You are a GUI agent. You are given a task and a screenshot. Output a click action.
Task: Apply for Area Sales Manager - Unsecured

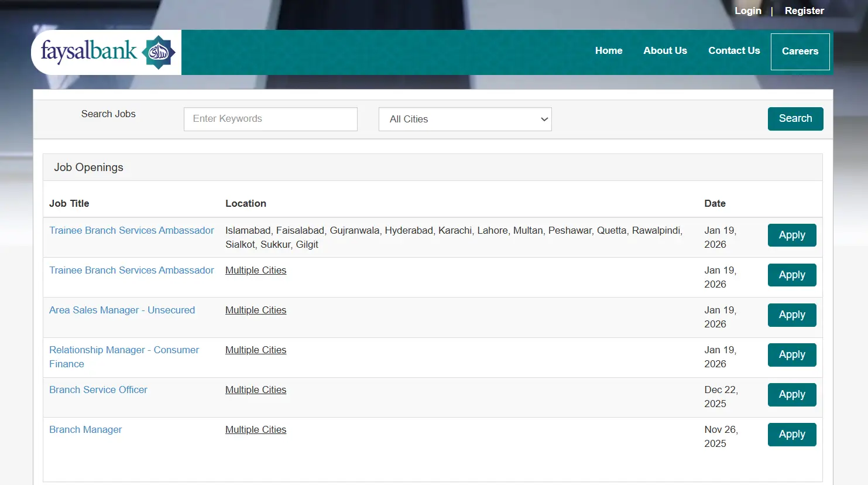[791, 315]
